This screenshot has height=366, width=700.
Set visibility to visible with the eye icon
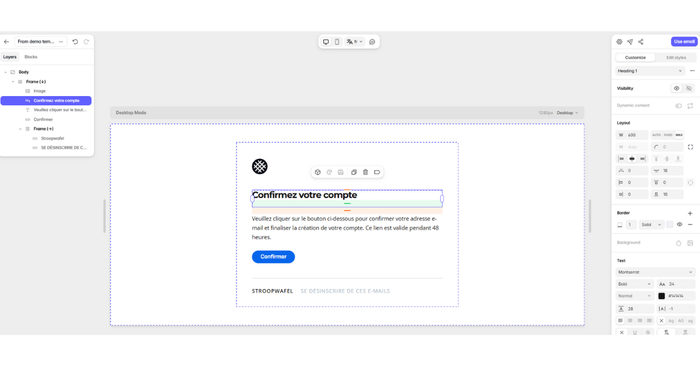pos(676,88)
